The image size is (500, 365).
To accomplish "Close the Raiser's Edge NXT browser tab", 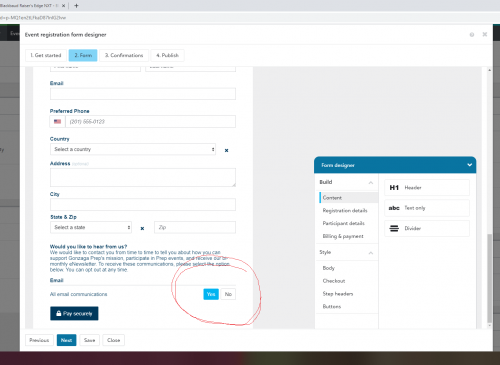I will click(63, 6).
